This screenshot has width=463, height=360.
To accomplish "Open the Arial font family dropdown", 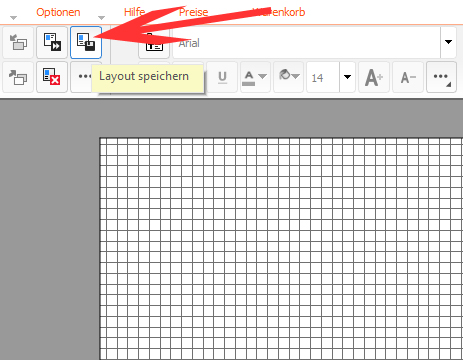I will tap(448, 42).
